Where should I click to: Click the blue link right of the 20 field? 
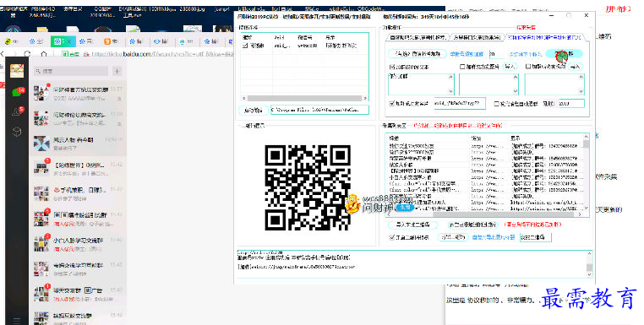click(x=526, y=54)
